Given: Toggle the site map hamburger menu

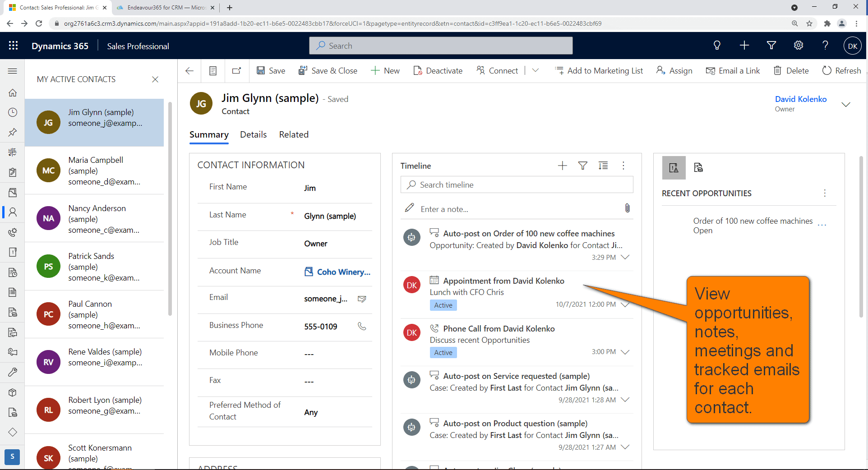Looking at the screenshot, I should coord(13,71).
